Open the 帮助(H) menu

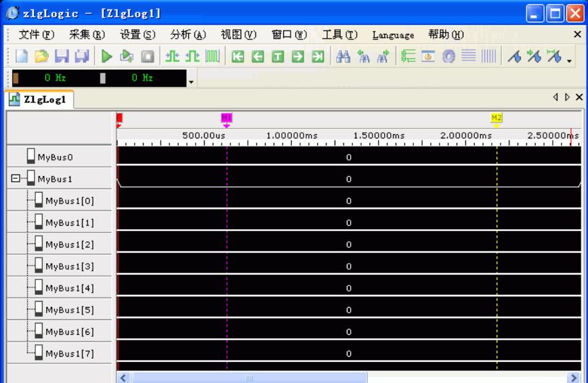446,35
